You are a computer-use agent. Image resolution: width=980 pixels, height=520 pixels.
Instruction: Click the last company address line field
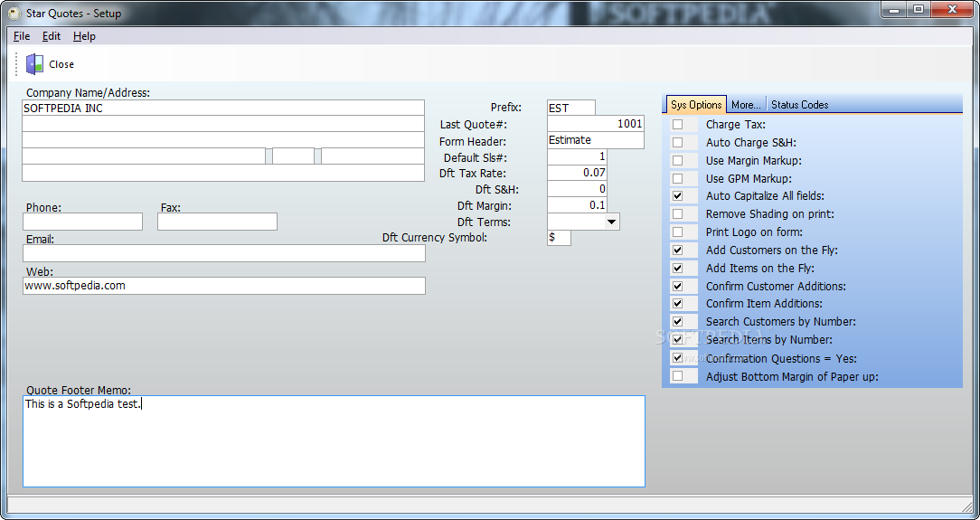223,173
